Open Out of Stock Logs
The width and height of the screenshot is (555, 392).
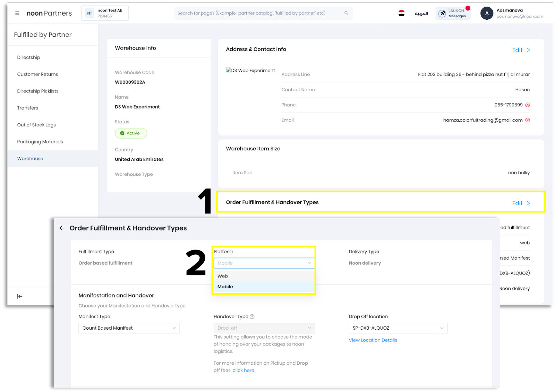point(36,125)
